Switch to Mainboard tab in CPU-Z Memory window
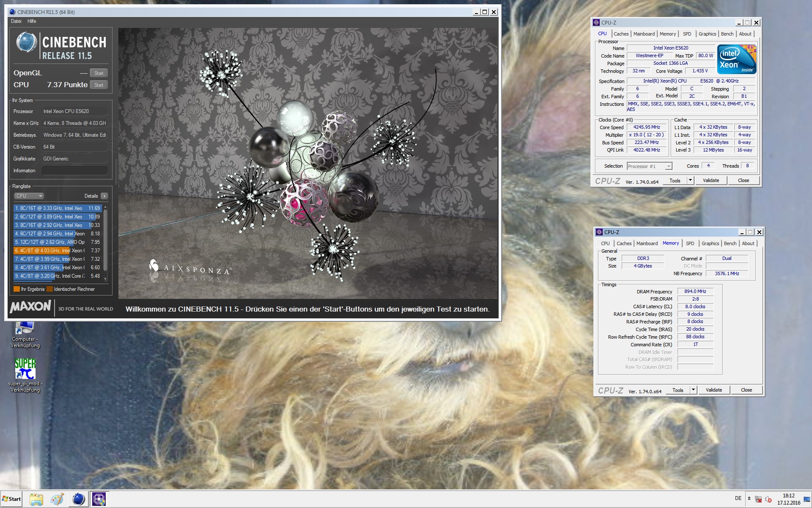The height and width of the screenshot is (508, 812). (x=647, y=243)
